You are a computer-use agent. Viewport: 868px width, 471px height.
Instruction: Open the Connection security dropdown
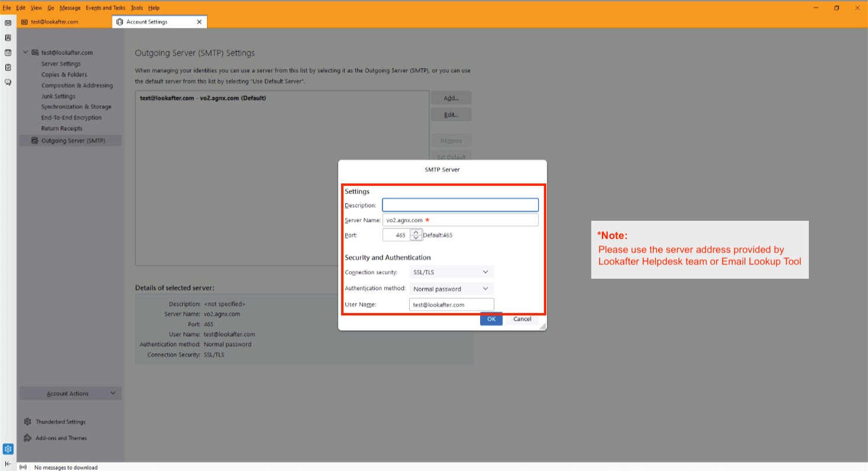(x=451, y=272)
